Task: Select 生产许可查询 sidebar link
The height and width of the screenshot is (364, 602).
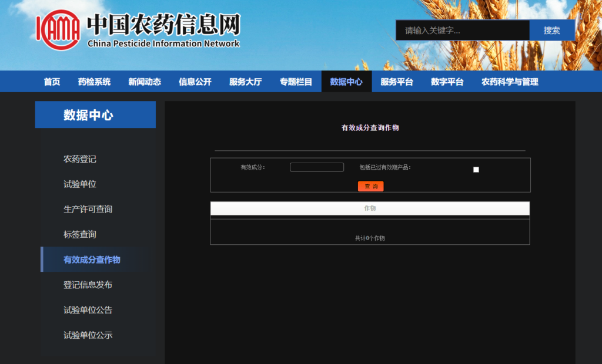Action: click(x=88, y=209)
